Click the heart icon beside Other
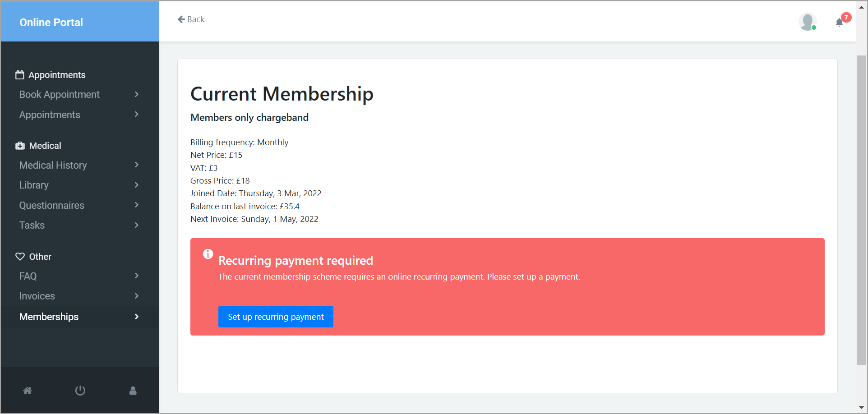This screenshot has height=414, width=868. (x=20, y=257)
